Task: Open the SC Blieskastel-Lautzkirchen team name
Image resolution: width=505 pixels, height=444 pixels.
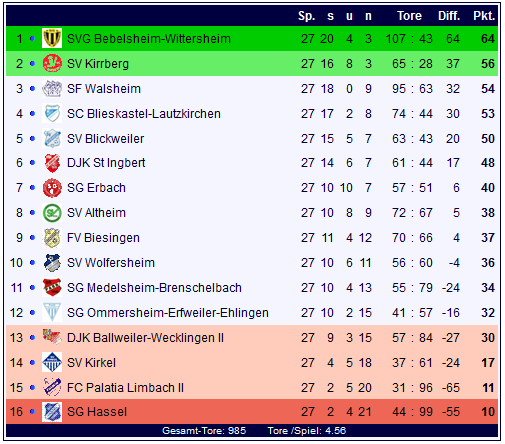Action: [144, 114]
